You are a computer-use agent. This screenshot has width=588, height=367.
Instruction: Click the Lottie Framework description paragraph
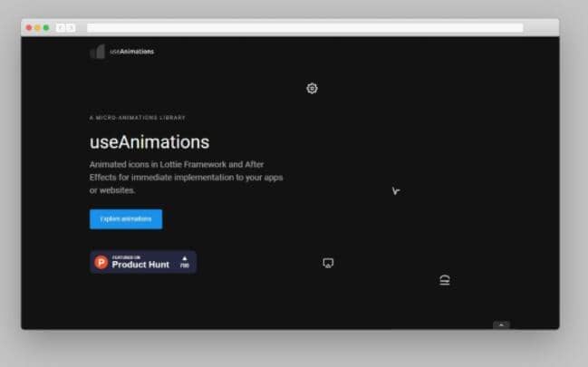pyautogui.click(x=186, y=178)
